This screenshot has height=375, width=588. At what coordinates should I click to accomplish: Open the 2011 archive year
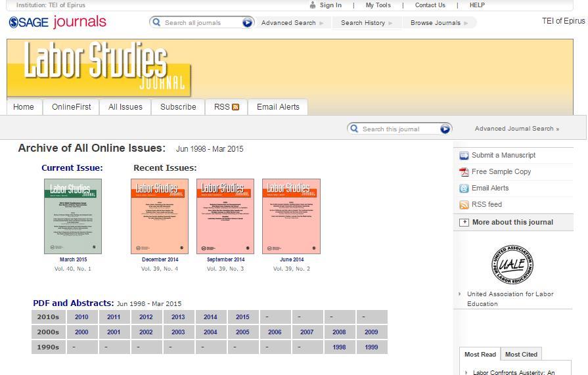point(114,317)
